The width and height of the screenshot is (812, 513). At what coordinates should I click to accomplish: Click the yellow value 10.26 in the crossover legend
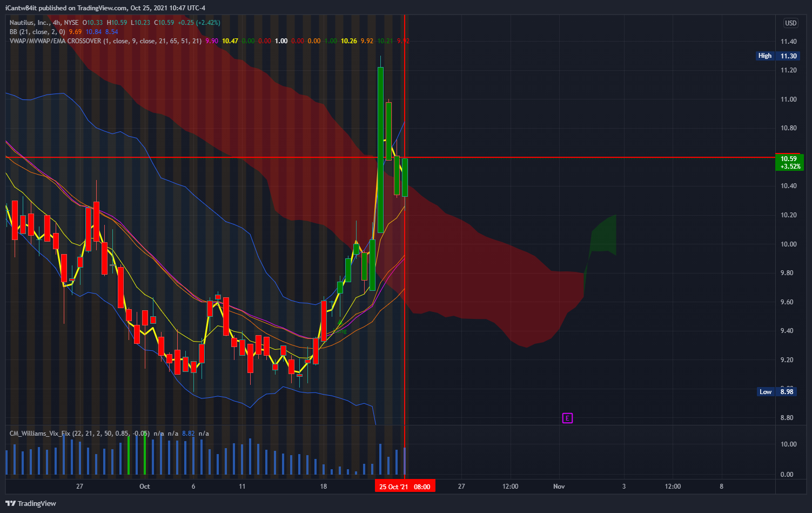click(349, 41)
